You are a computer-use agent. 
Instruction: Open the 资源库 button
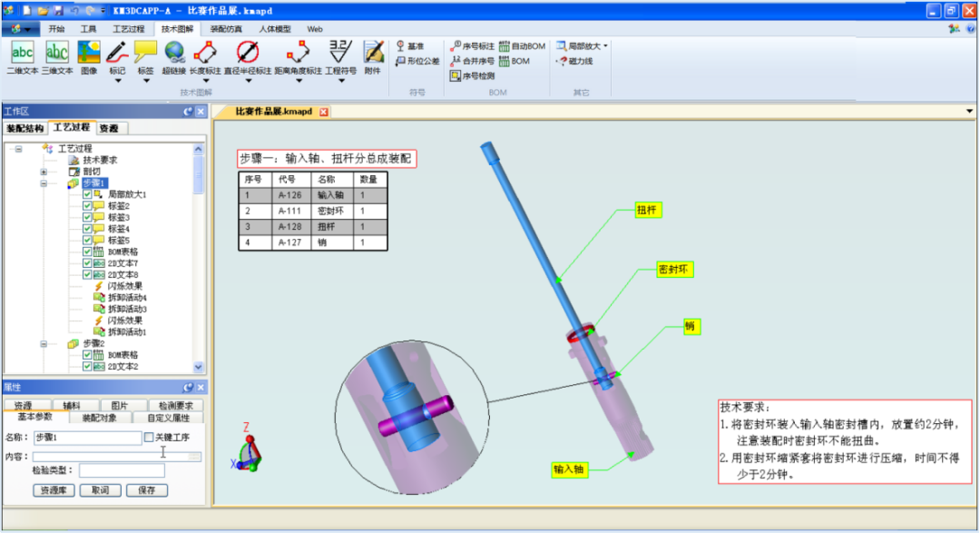point(54,490)
